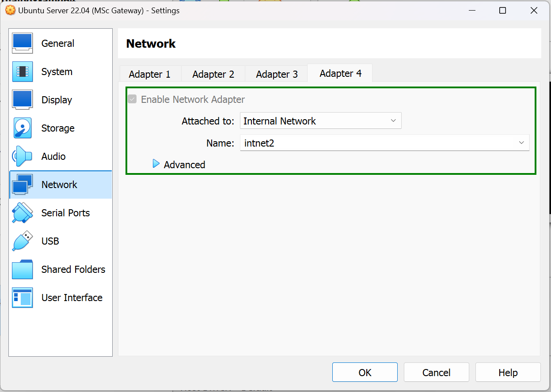Click the intnet2 name field text

259,143
